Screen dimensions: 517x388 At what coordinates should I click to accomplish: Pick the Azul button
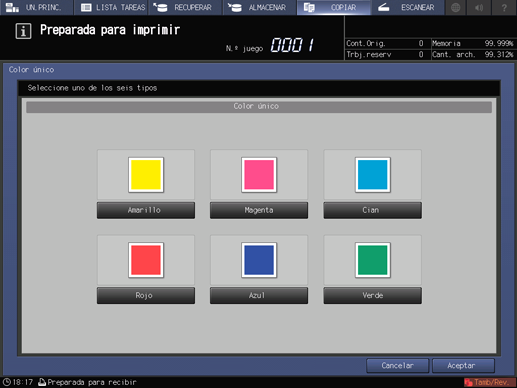[x=259, y=296]
